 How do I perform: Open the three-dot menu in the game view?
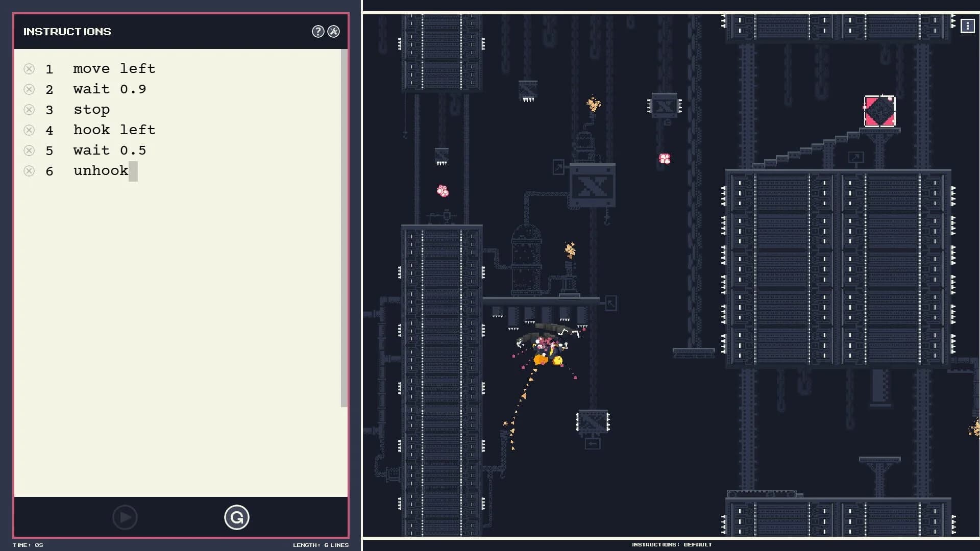968,26
